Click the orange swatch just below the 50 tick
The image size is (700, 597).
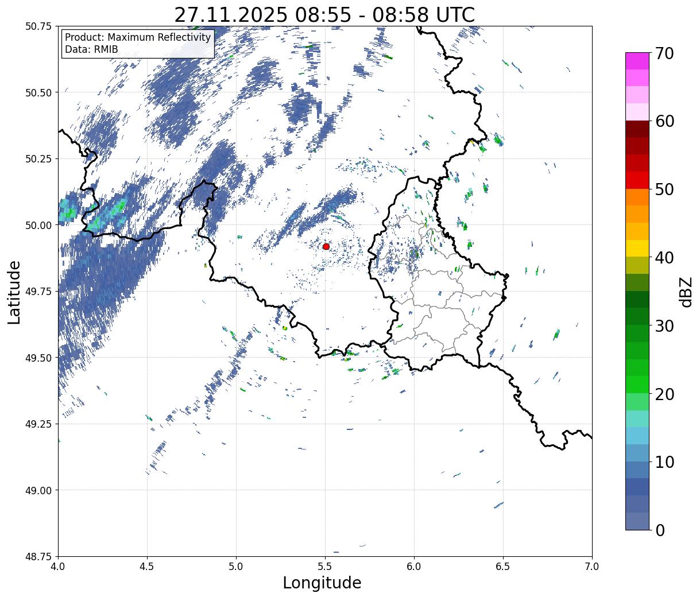(637, 197)
